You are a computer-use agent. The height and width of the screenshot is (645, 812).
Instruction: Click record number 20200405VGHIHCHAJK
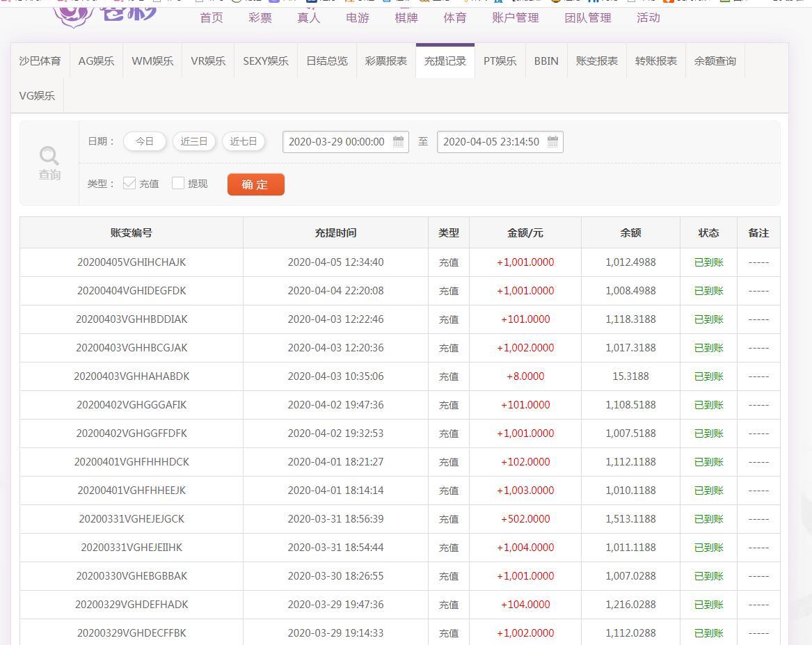(132, 262)
